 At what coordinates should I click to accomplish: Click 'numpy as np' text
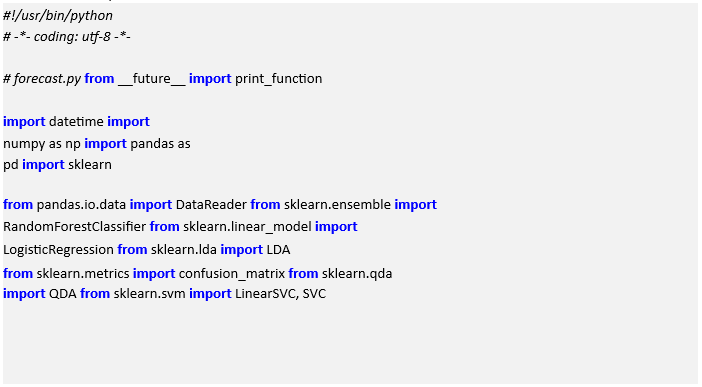click(42, 144)
